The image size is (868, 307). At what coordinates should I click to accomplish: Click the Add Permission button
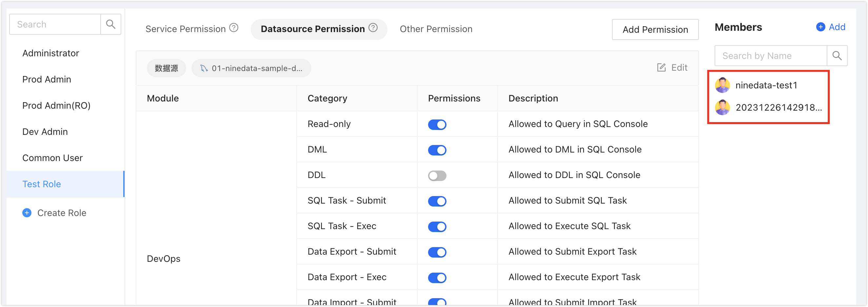(655, 30)
